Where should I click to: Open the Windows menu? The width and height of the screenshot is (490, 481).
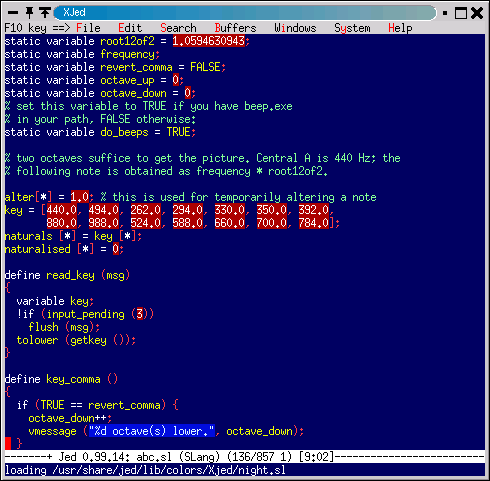tap(295, 28)
